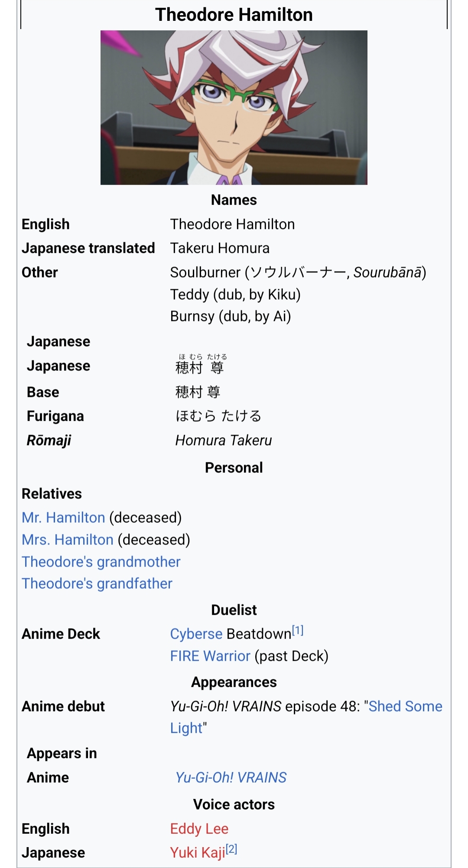Open the Mr. Hamilton link
This screenshot has width=468, height=868.
[63, 518]
